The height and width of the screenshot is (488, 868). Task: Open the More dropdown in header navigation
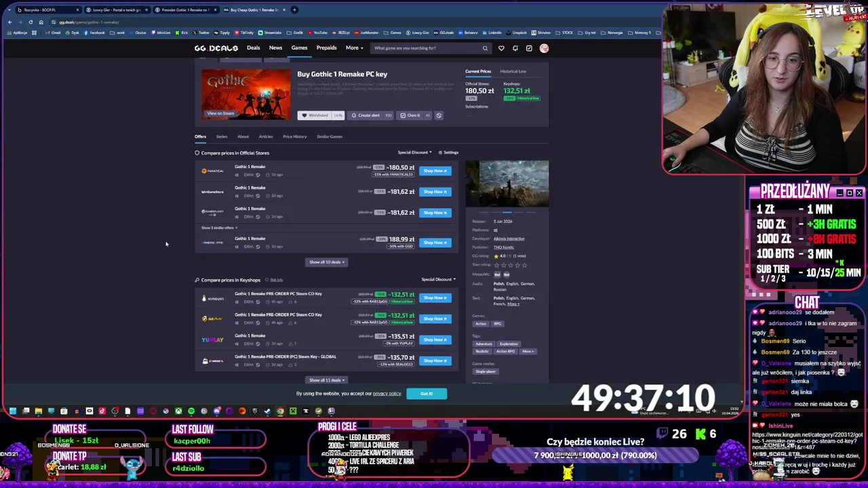[x=354, y=48]
